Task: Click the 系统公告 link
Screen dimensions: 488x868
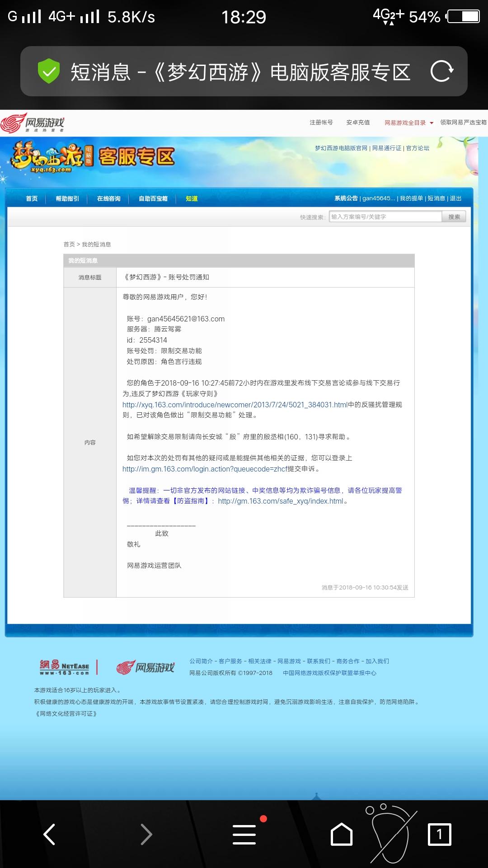Action: coord(346,198)
